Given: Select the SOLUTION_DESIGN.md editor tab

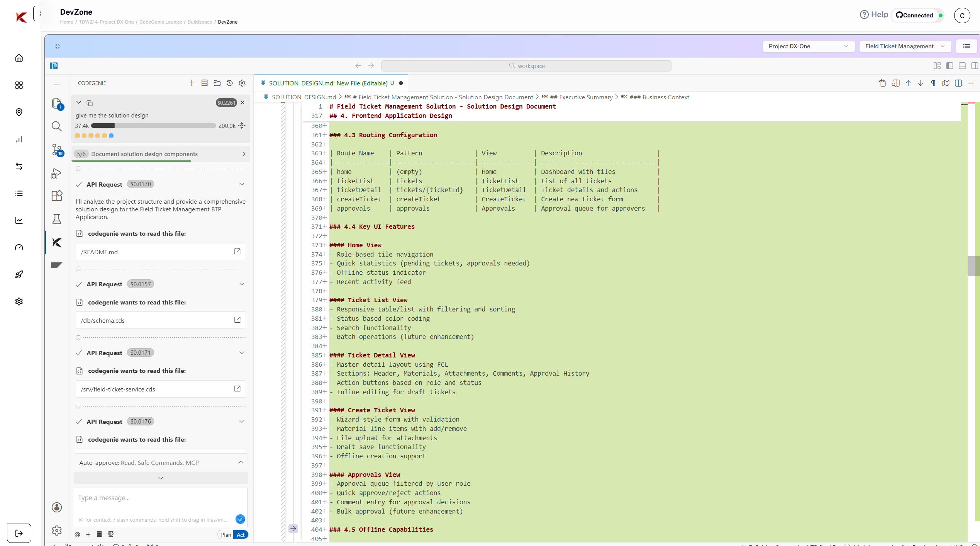Looking at the screenshot, I should [x=328, y=83].
